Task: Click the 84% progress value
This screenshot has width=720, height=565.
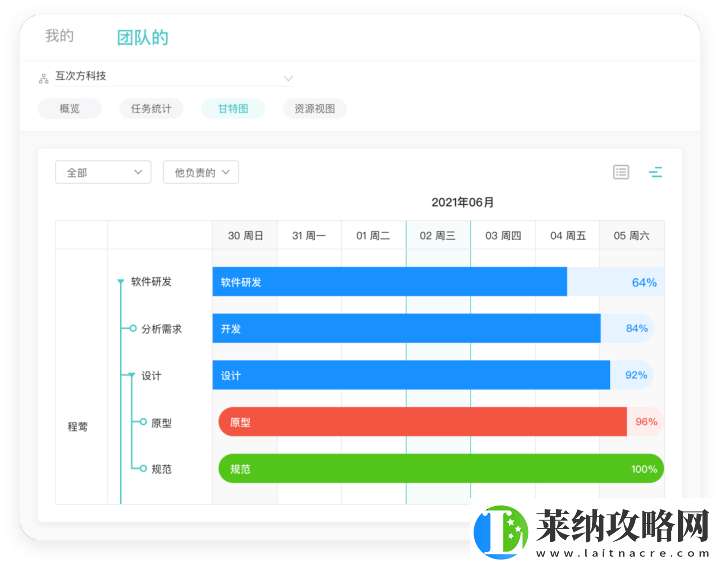Action: (x=637, y=328)
